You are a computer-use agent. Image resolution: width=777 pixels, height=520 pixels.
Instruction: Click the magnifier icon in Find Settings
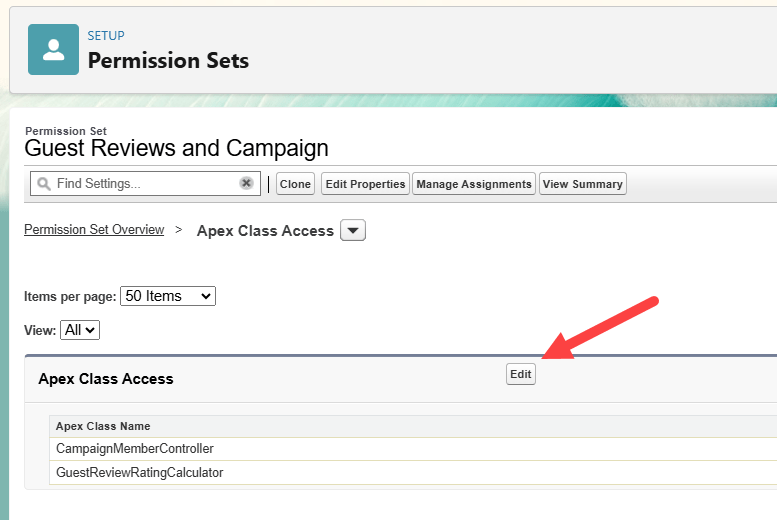pos(44,184)
